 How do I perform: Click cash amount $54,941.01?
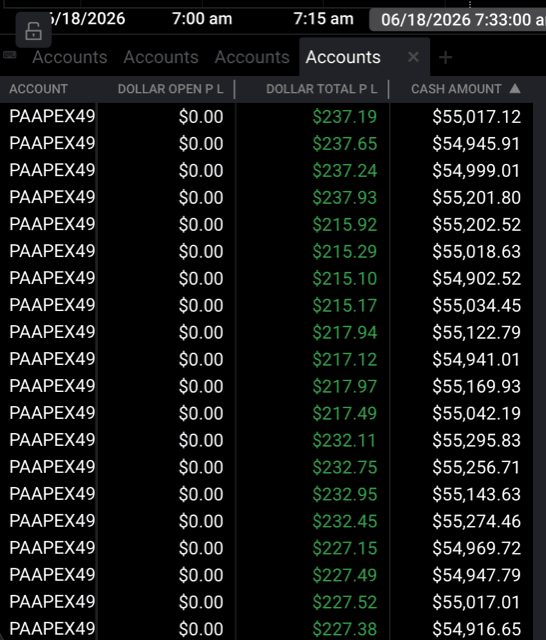477,359
